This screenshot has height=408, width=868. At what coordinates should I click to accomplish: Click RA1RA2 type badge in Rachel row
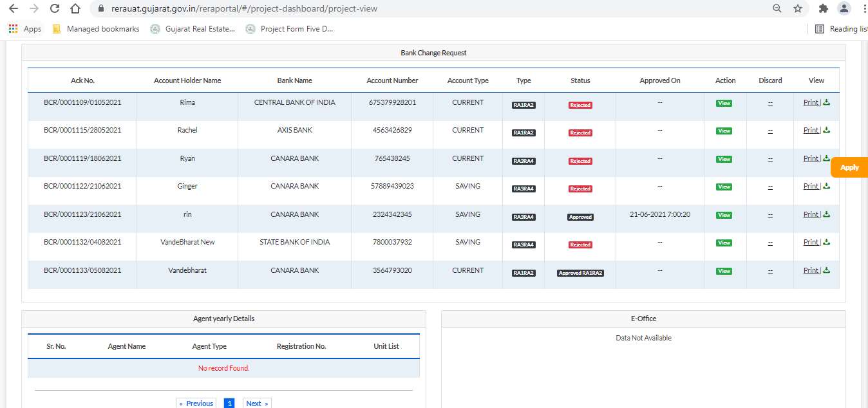(524, 133)
